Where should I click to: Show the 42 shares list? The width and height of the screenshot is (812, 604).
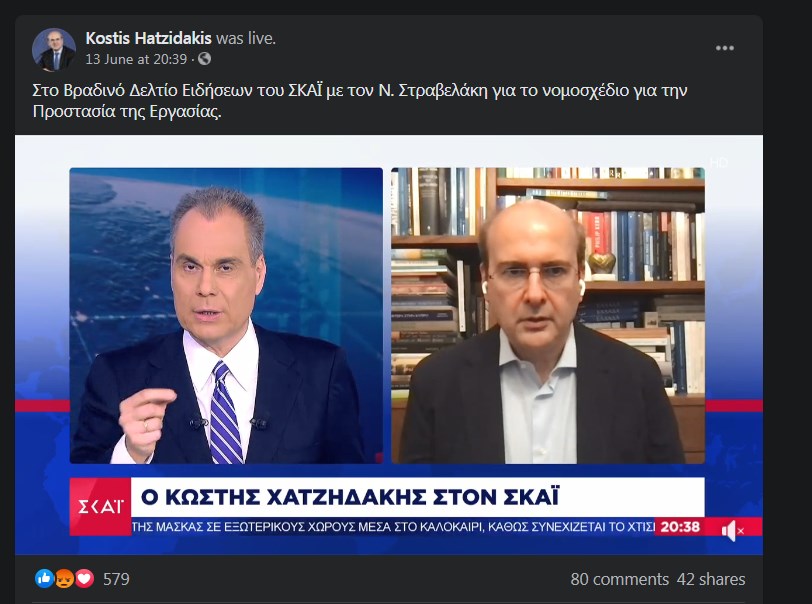pyautogui.click(x=710, y=579)
